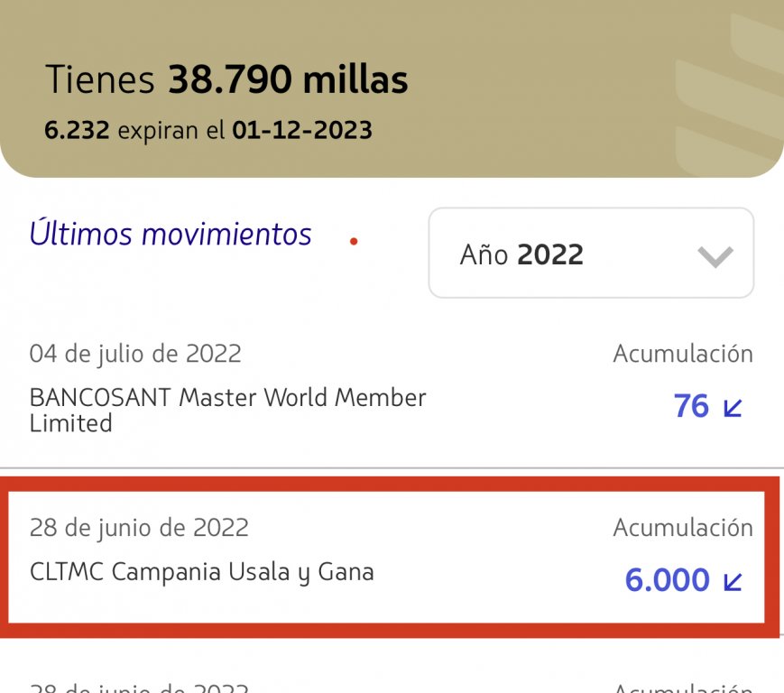This screenshot has height=693, width=784.
Task: Click the arrow icon next to 6.000
Action: click(733, 582)
